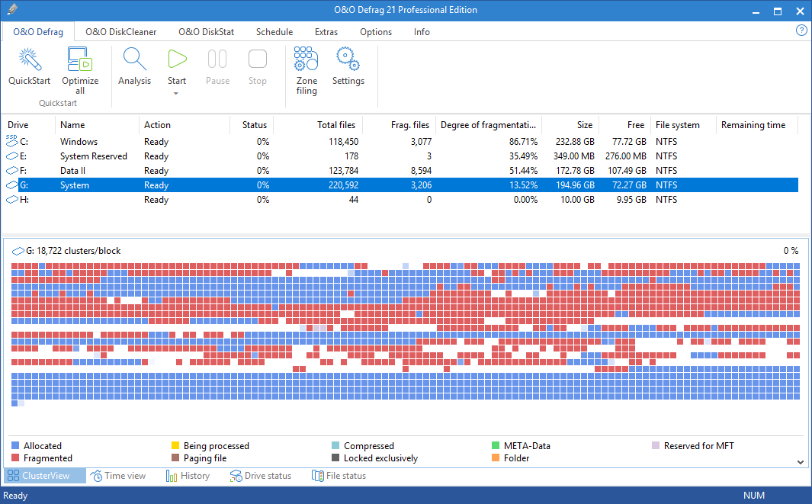
Task: Expand the Start button dropdown arrow
Action: click(176, 94)
